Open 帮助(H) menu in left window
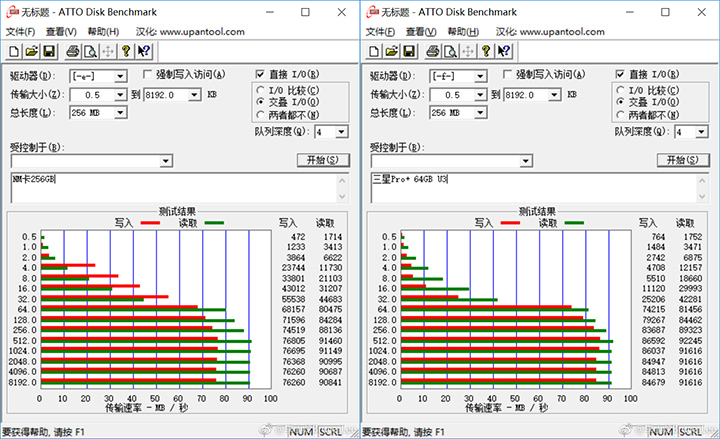 pos(103,32)
